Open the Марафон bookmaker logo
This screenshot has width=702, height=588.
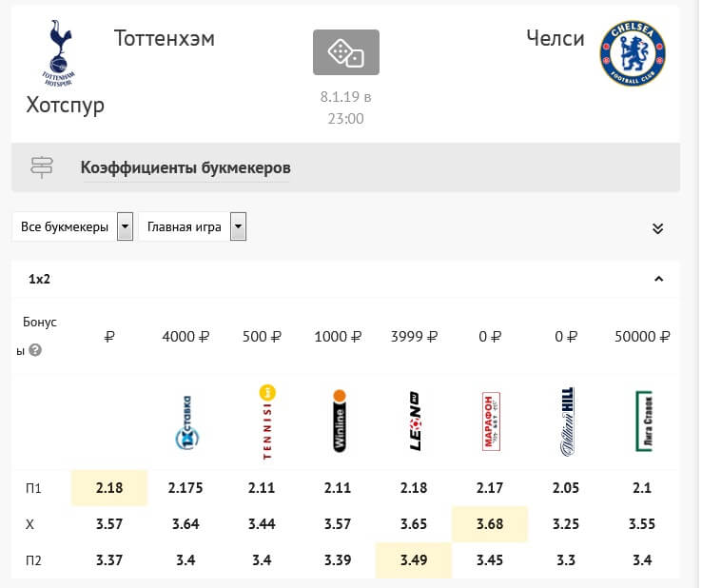pos(491,421)
